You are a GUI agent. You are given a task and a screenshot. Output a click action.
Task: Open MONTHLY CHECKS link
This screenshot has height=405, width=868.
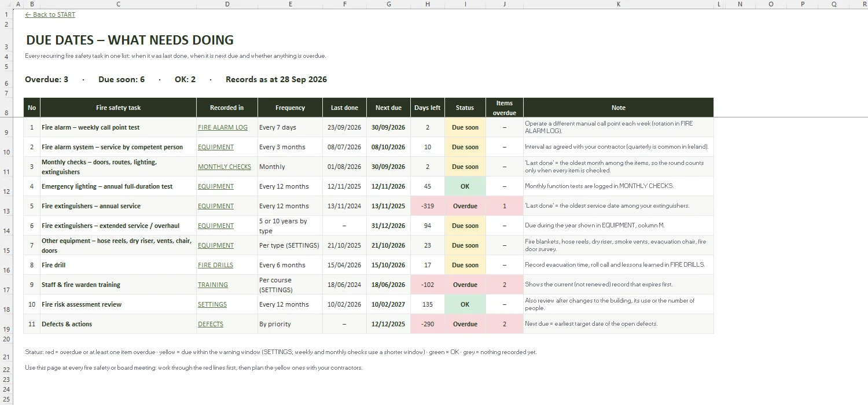click(225, 167)
